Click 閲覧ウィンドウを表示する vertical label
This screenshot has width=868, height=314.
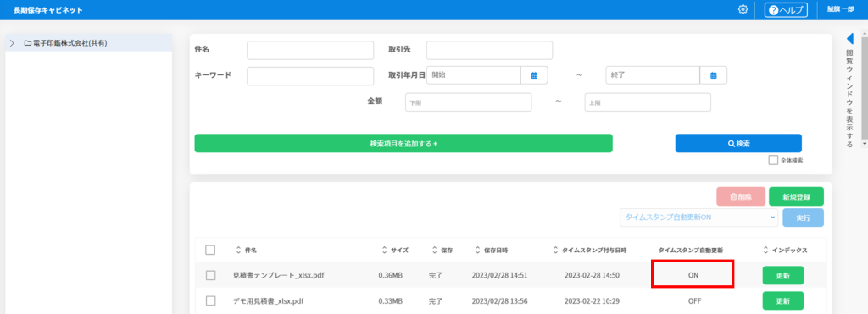[849, 99]
